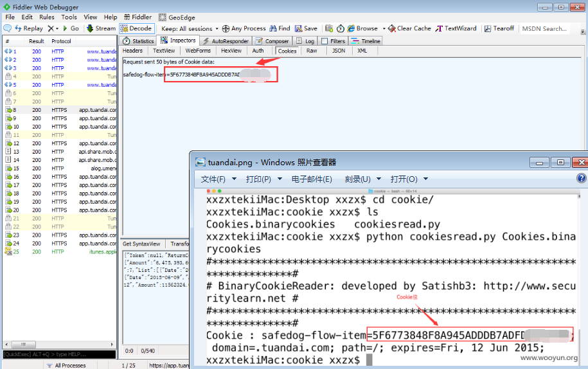Select the WebForms inspector tab
This screenshot has height=369, width=588.
click(x=198, y=51)
